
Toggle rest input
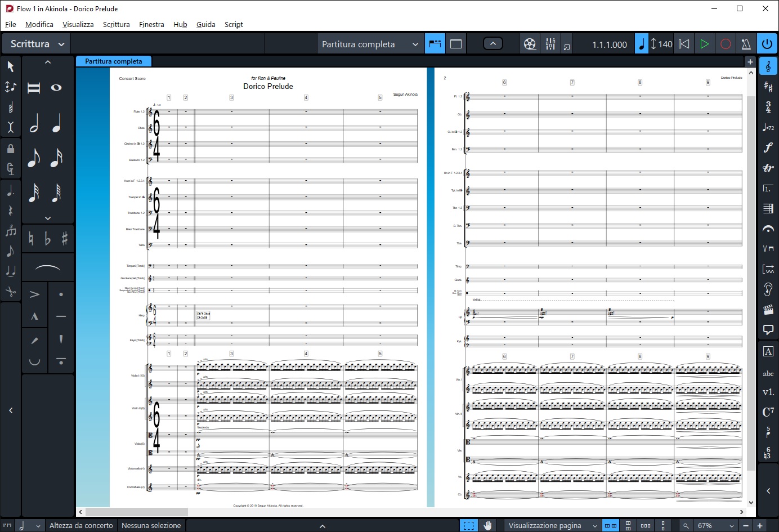click(x=10, y=211)
